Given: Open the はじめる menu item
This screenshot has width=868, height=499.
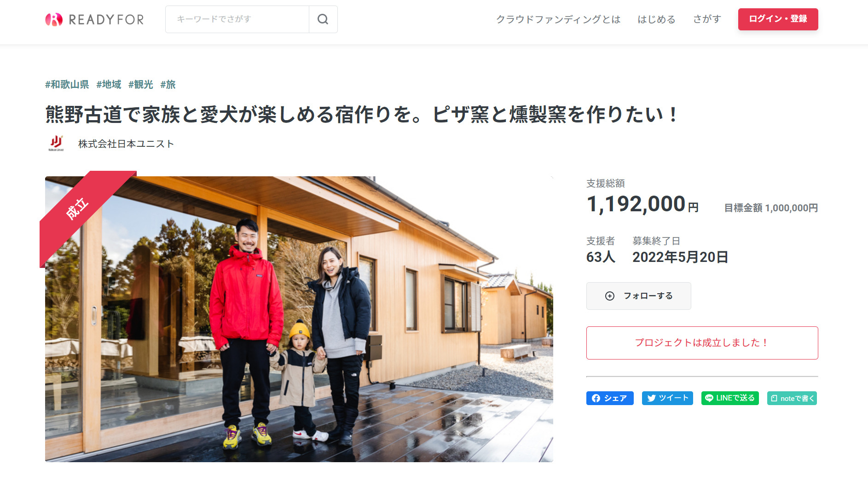Looking at the screenshot, I should pos(656,19).
